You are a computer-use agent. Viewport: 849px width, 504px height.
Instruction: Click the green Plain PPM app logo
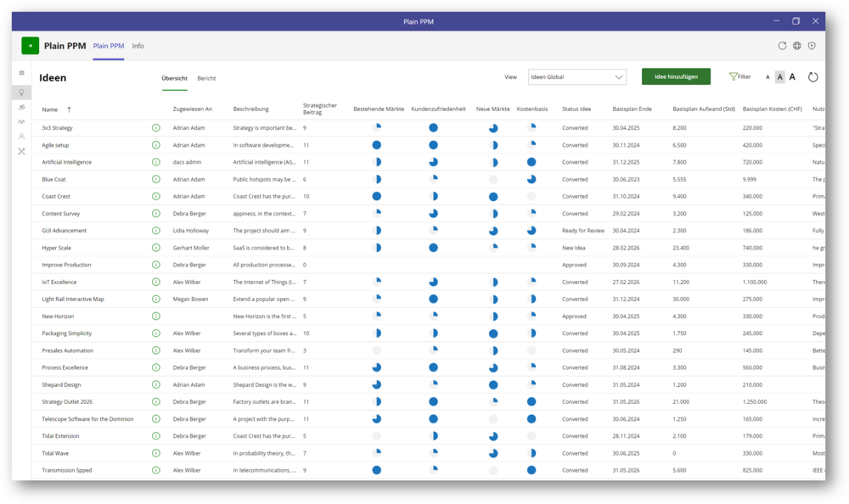(31, 46)
